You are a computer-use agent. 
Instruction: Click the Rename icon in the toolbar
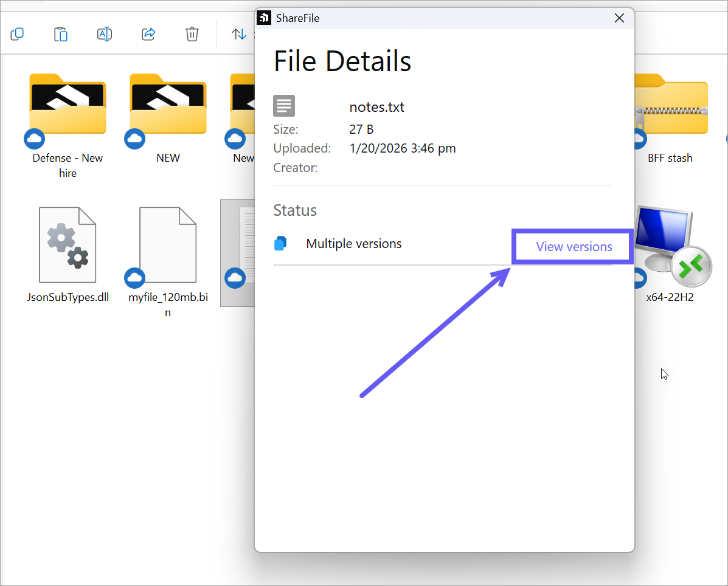click(x=104, y=34)
